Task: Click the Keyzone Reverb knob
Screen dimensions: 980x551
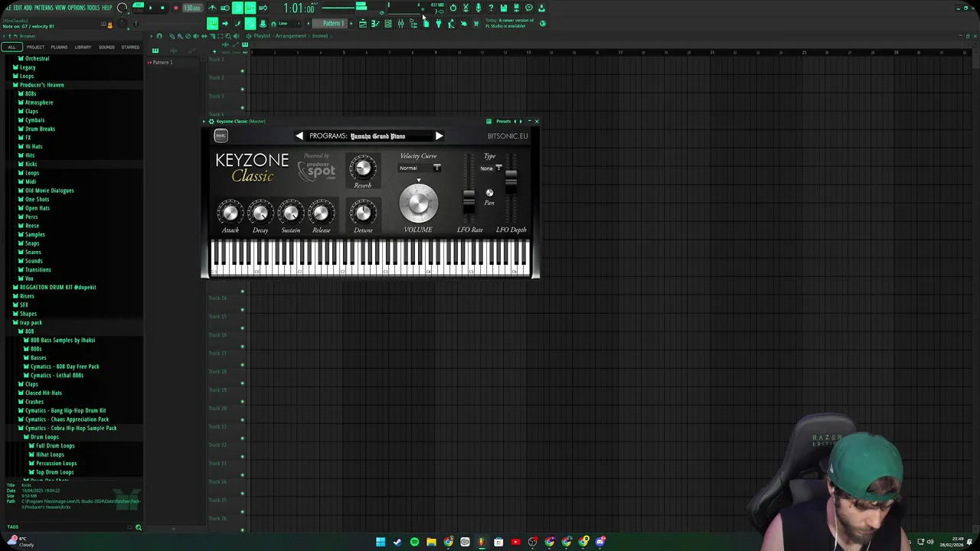Action: tap(363, 167)
